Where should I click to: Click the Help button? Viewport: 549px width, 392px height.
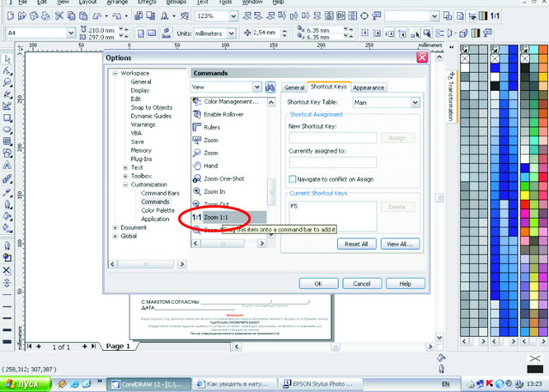(405, 284)
